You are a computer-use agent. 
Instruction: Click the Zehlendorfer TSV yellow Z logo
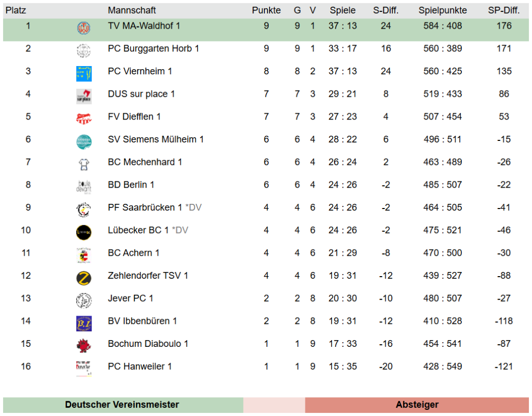click(84, 278)
